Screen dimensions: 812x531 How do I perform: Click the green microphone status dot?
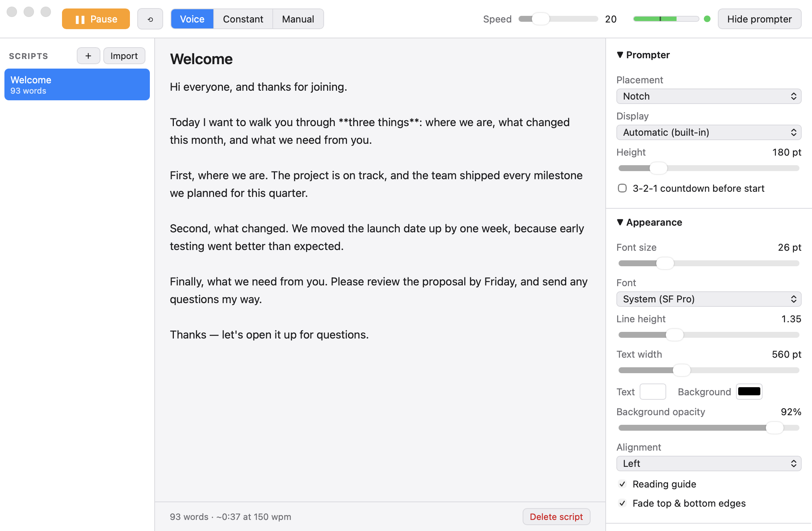point(707,19)
